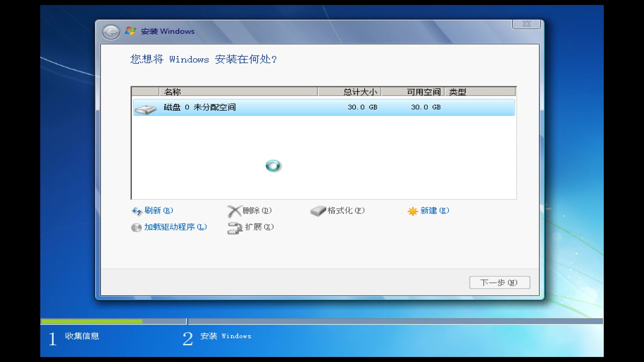Click the orange star New icon

click(413, 211)
